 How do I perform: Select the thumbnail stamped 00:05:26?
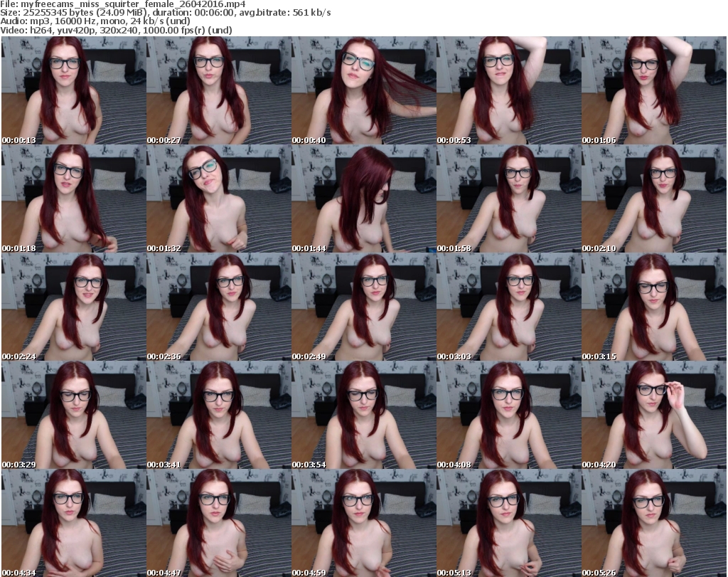coord(654,523)
